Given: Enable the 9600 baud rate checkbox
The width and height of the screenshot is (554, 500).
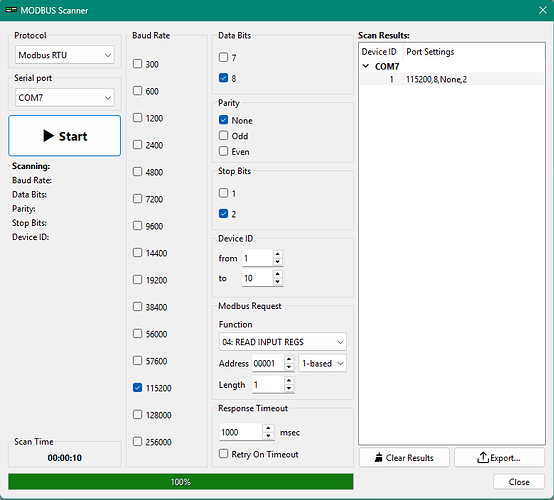Looking at the screenshot, I should coord(137,225).
